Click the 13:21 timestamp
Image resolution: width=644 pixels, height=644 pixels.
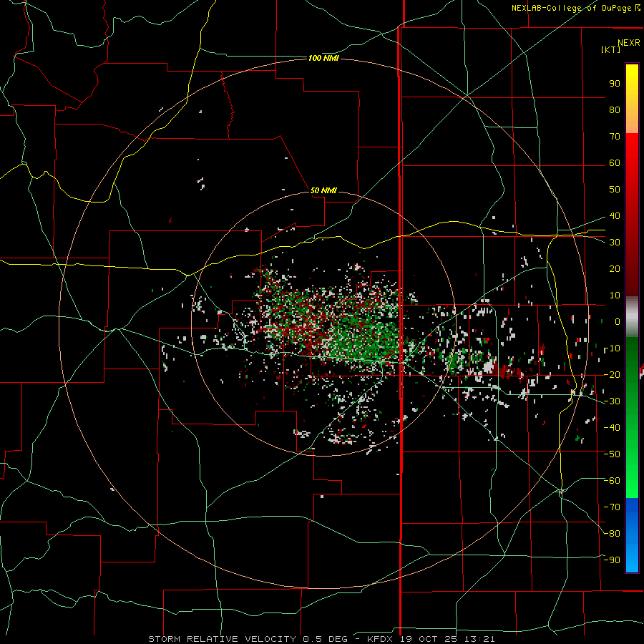coord(479,639)
